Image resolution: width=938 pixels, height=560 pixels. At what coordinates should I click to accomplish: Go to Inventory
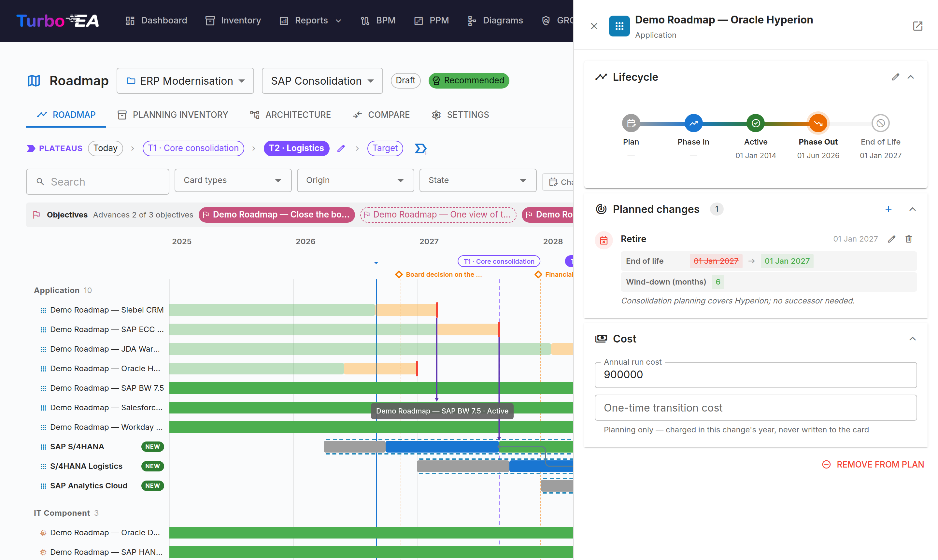(233, 21)
